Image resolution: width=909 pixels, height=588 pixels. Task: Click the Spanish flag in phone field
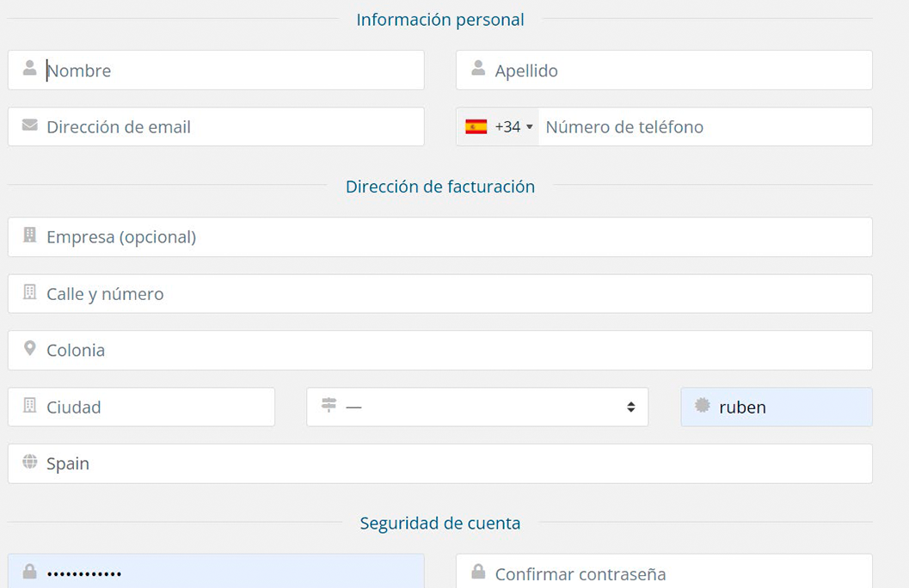pos(476,127)
